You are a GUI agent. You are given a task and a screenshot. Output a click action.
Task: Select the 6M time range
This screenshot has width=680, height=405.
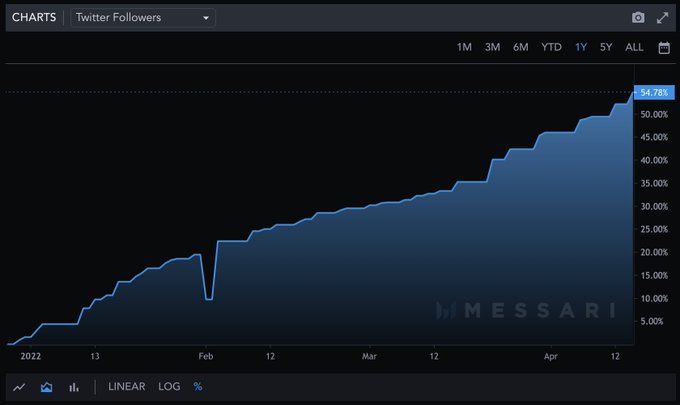[x=520, y=47]
